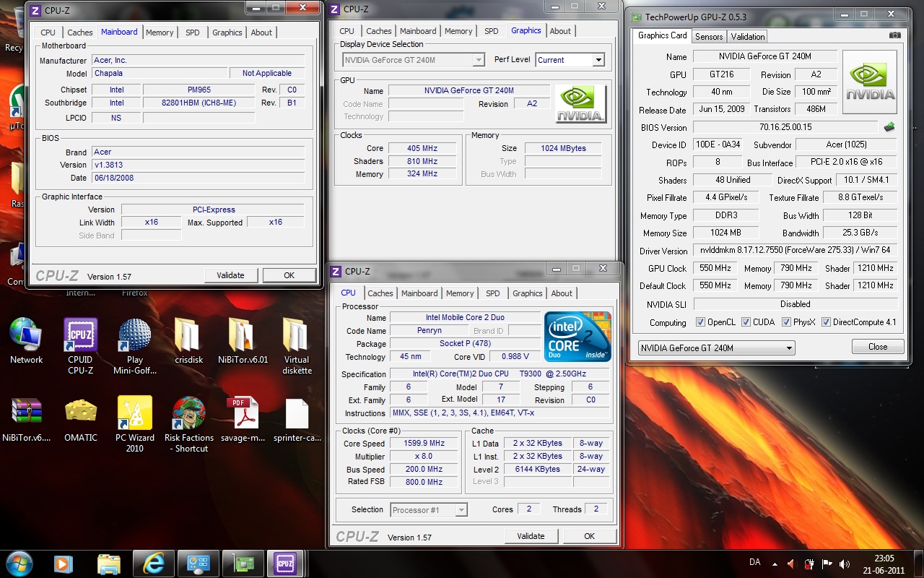Open Windows Explorer from the taskbar
The height and width of the screenshot is (578, 924).
pyautogui.click(x=108, y=564)
